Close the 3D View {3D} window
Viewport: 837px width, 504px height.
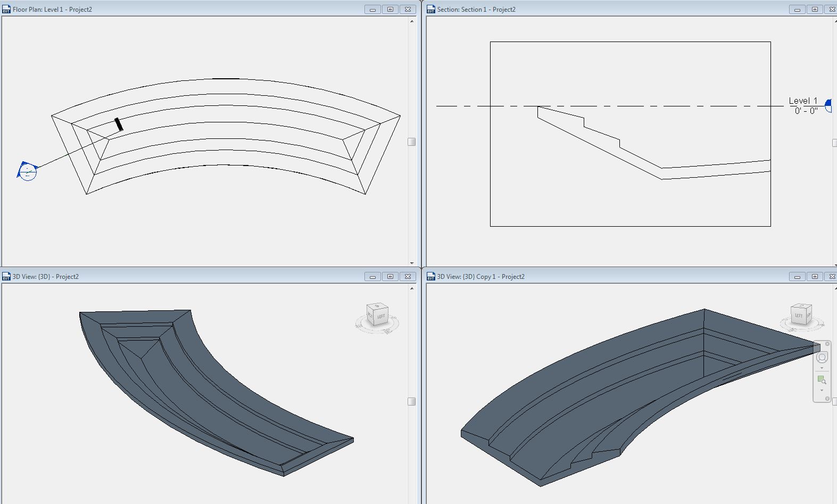pyautogui.click(x=408, y=277)
